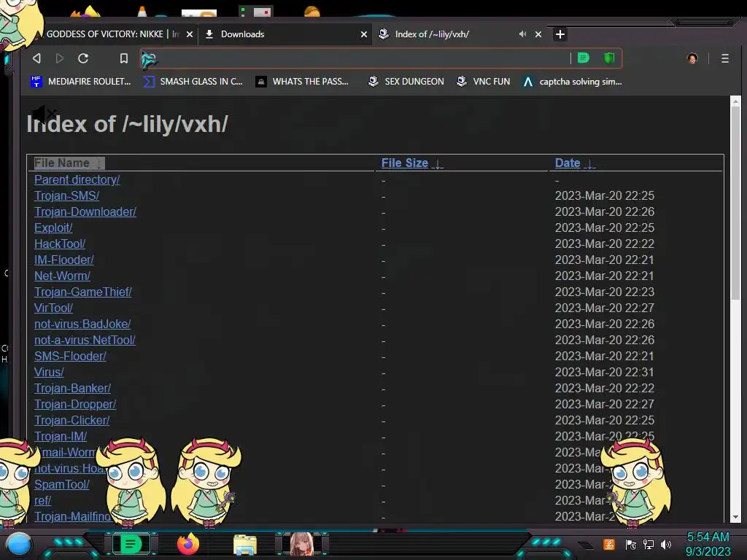Open the captcha solving sim... bookmark

(572, 82)
